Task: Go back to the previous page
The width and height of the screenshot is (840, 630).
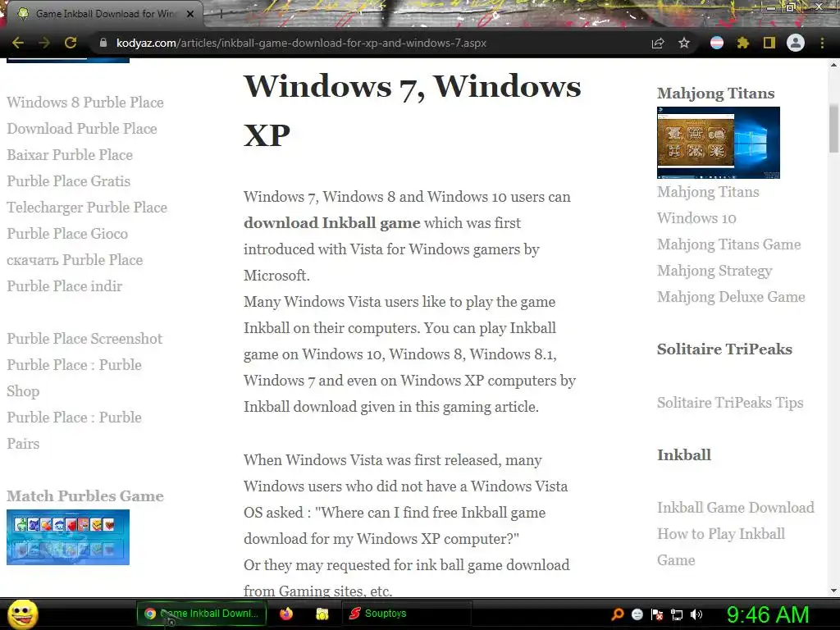Action: coord(18,43)
